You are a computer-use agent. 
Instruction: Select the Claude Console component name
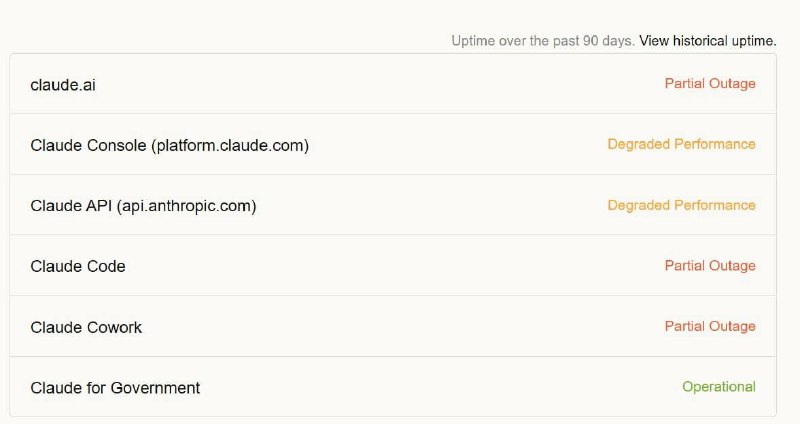(x=169, y=145)
